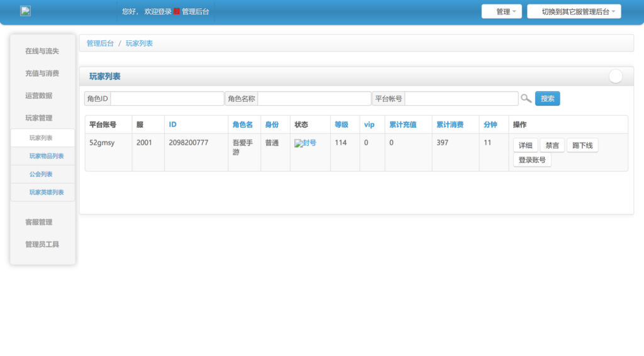The height and width of the screenshot is (356, 644).
Task: Click the 踢下线 button
Action: [582, 145]
